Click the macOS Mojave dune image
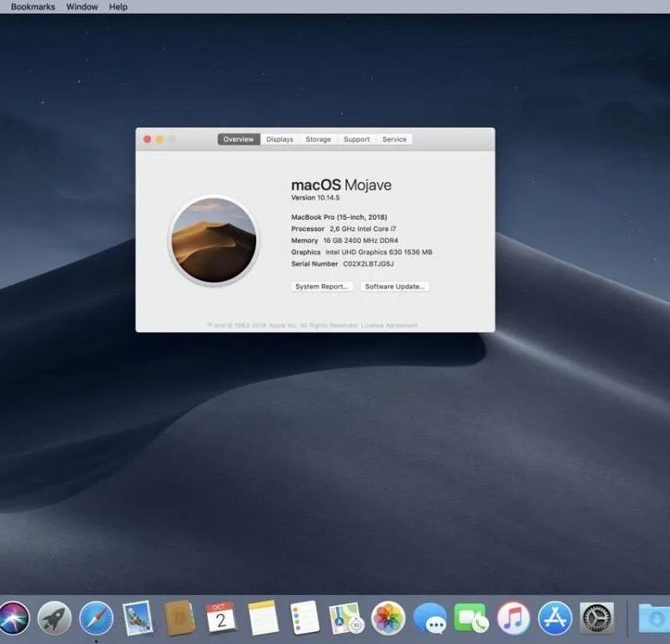The height and width of the screenshot is (644, 670). click(x=214, y=240)
